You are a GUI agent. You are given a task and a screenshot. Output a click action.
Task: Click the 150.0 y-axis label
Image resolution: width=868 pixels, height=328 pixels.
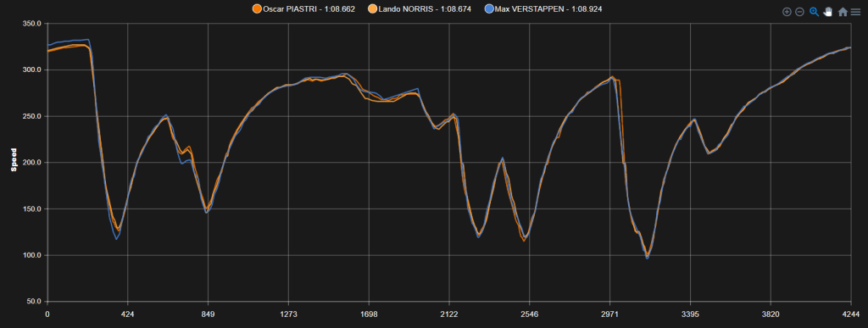(31, 209)
